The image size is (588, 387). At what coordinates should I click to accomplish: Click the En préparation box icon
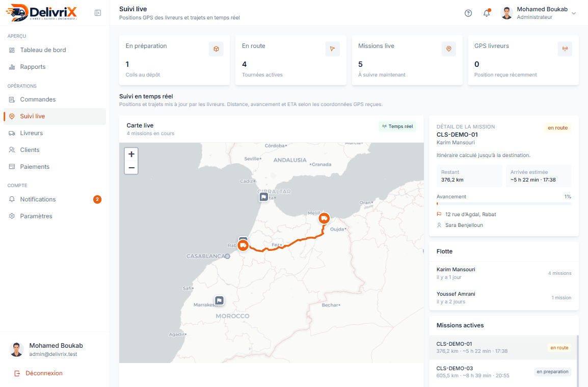(216, 49)
